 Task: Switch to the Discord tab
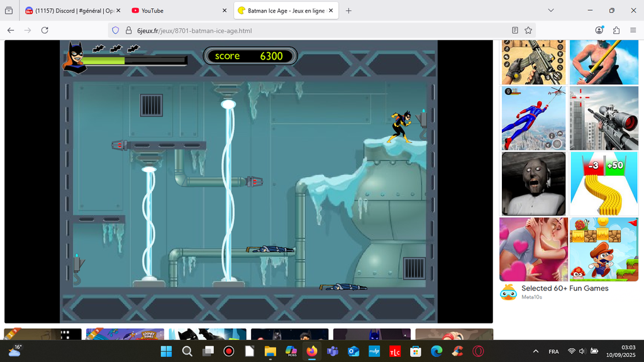69,11
